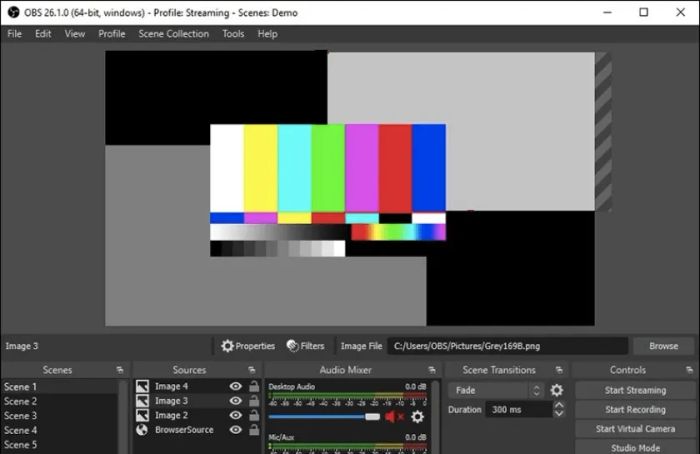Lock the BrowserSource source
700x454 pixels.
tap(254, 430)
